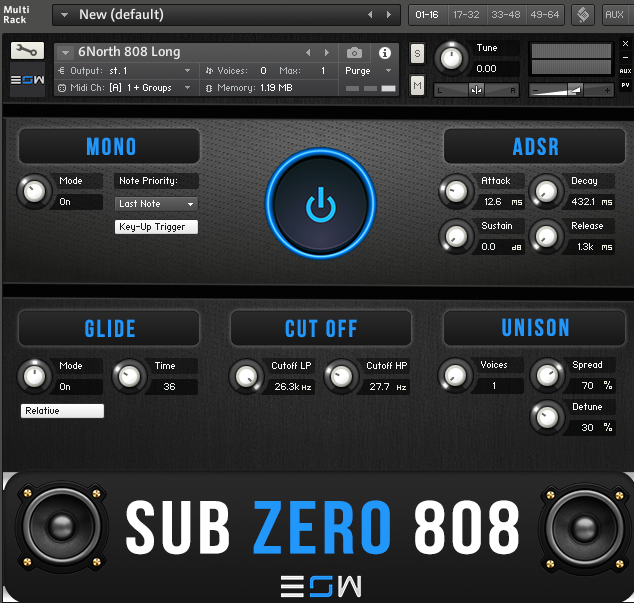Toggle the AUX button in instrument header

coord(625,71)
